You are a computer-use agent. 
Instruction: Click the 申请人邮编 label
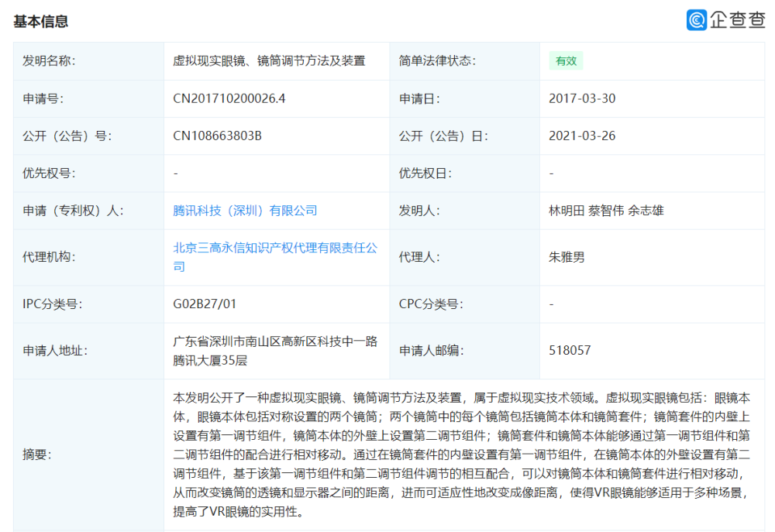(x=431, y=351)
